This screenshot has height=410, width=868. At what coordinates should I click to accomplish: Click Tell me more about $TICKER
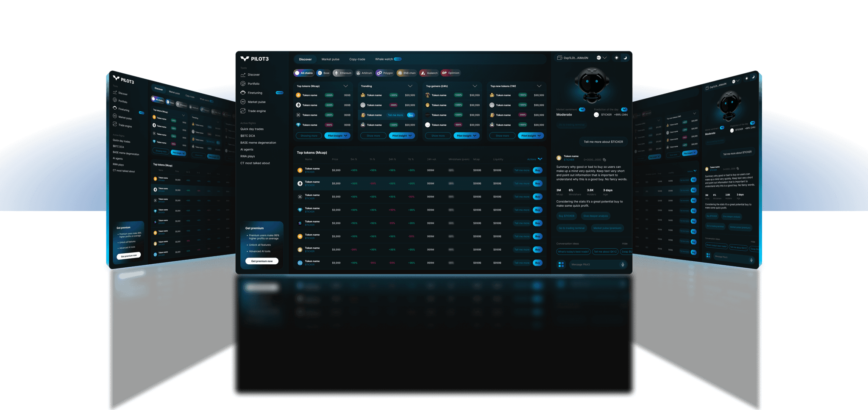point(603,142)
